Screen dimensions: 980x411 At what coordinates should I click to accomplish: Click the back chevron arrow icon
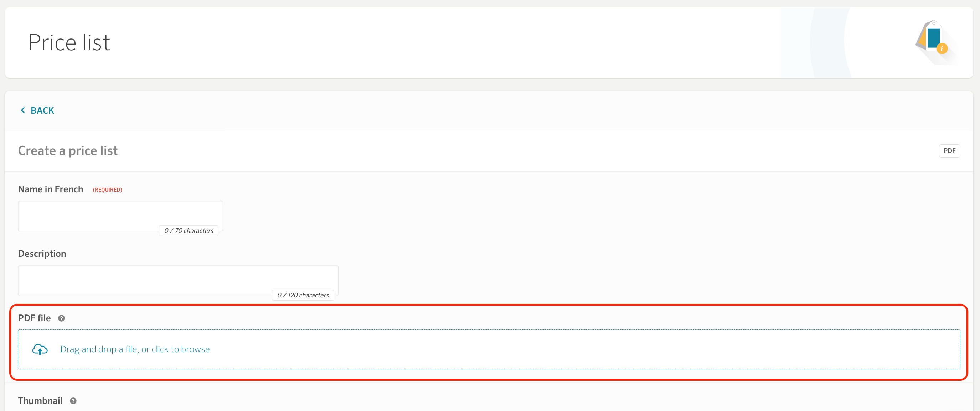tap(23, 110)
